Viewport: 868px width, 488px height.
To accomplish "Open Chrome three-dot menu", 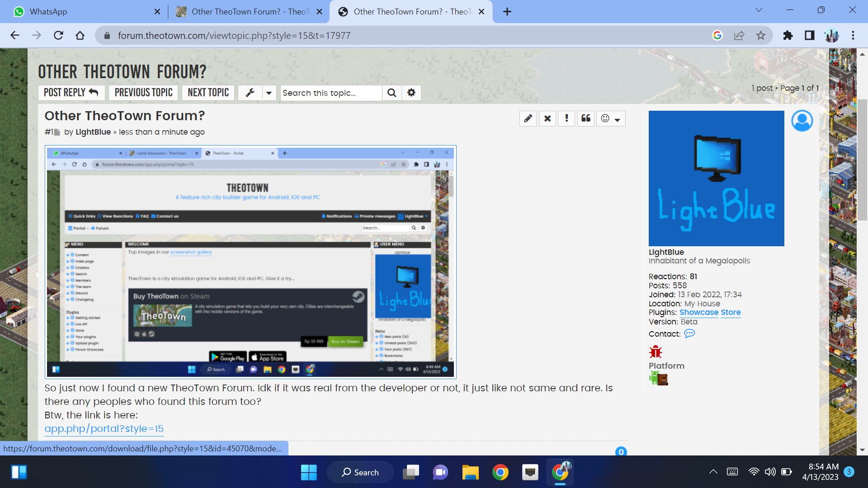I will [x=853, y=35].
